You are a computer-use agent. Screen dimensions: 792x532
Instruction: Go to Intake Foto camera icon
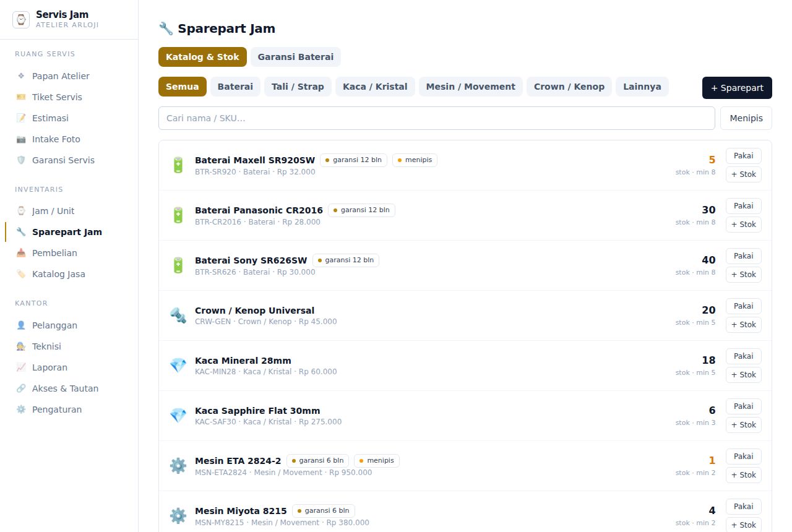click(21, 139)
